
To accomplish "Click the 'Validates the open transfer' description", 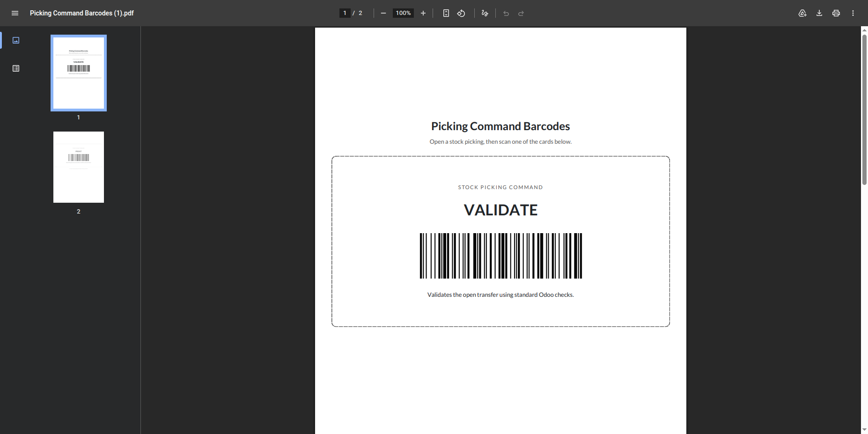I will point(500,295).
